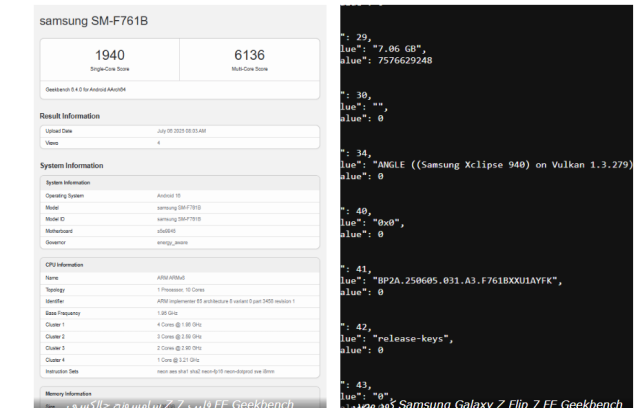Click the 'Motherboard' row label
The width and height of the screenshot is (640, 408).
coord(59,231)
